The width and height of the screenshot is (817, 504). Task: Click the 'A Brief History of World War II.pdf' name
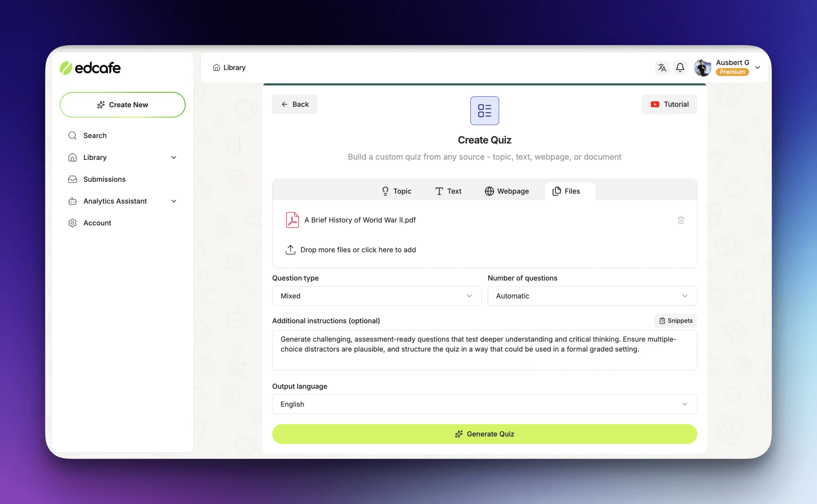coord(360,220)
